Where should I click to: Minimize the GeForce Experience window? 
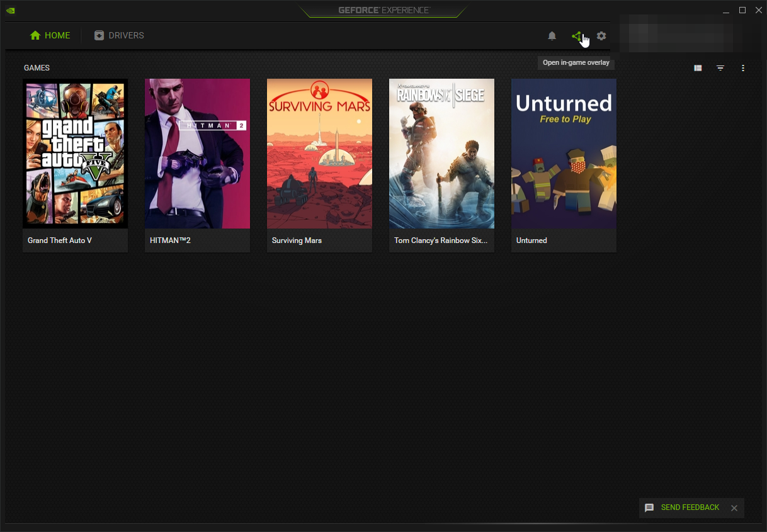coord(726,11)
